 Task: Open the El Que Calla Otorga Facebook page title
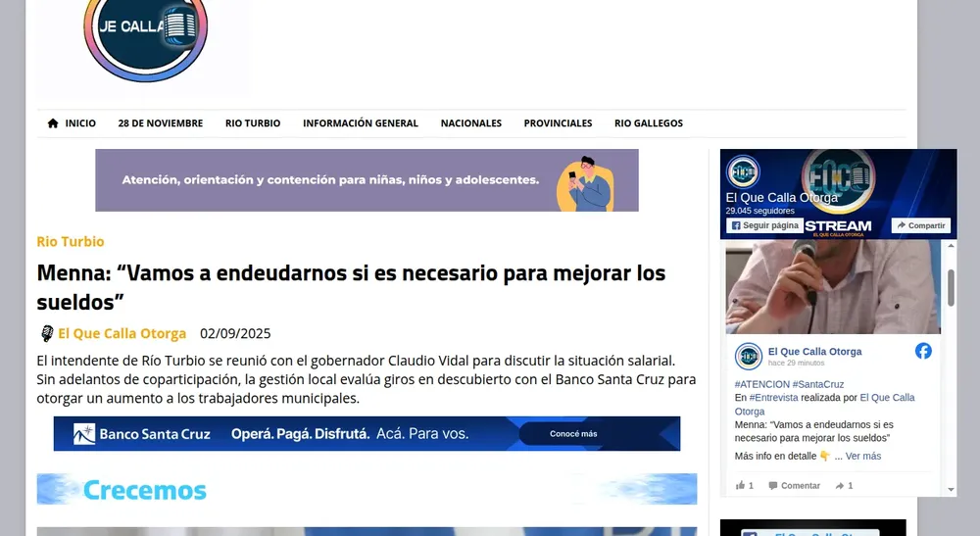782,197
